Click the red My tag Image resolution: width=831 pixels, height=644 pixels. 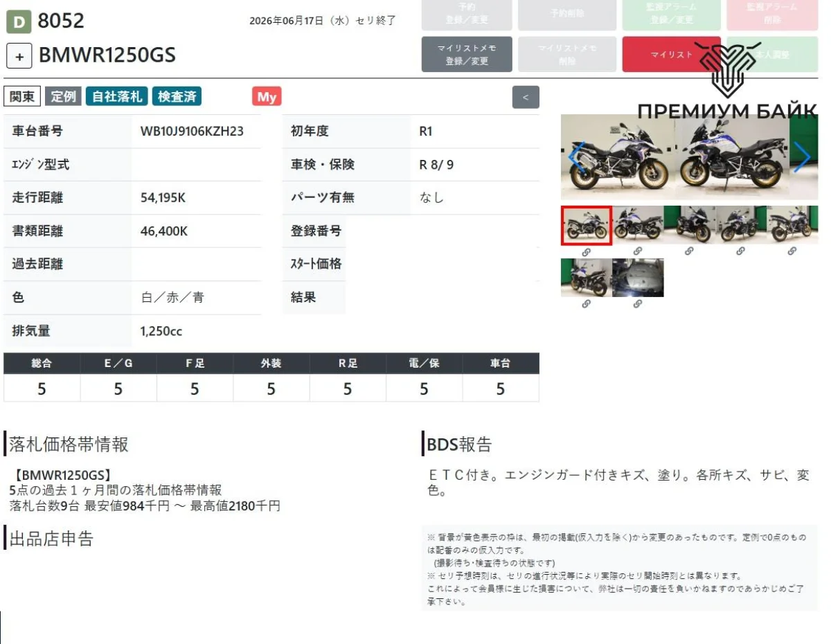point(267,97)
